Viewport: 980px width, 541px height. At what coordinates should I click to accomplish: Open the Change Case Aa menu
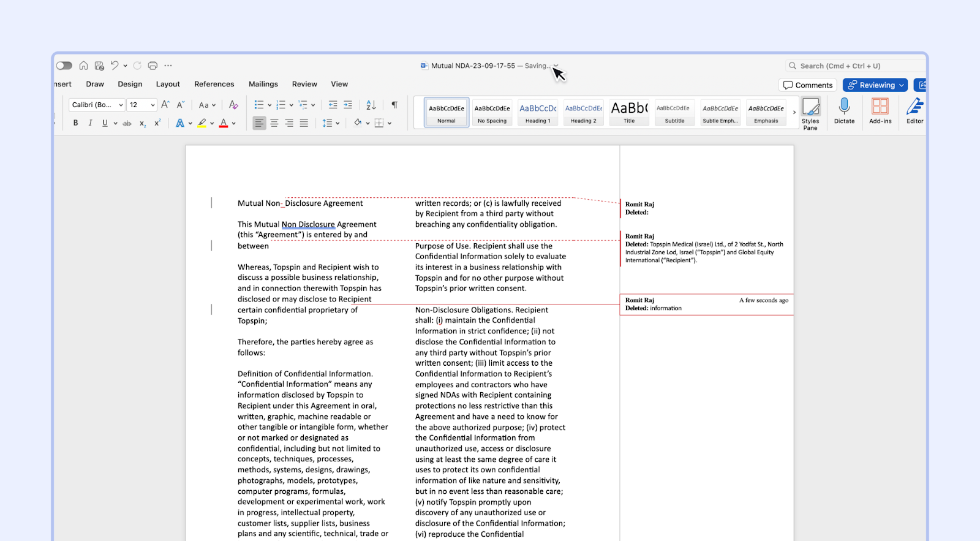[x=207, y=105]
